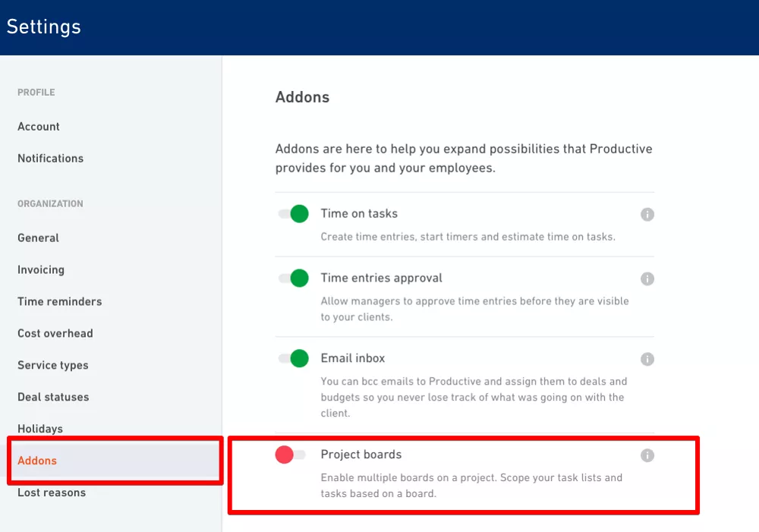The width and height of the screenshot is (759, 532).
Task: Click the 'Create time entries, start timers' description
Action: pos(468,237)
